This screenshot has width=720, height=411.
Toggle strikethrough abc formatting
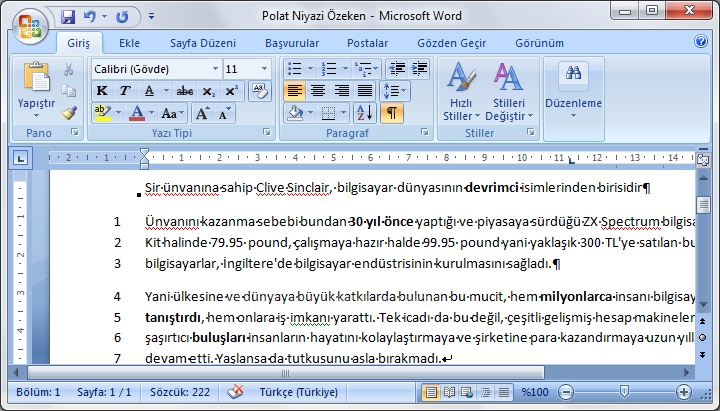click(x=185, y=91)
